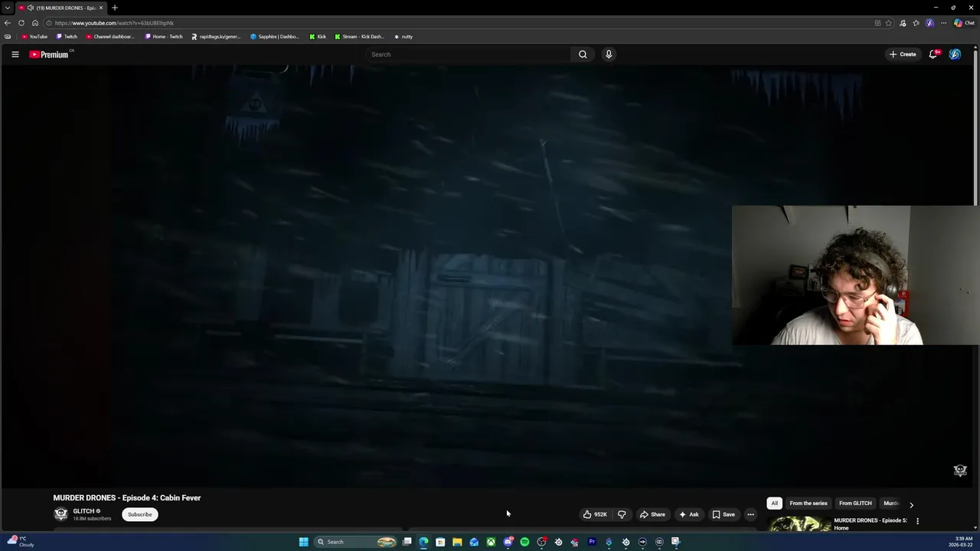
Task: Open the browser home button
Action: [34, 23]
